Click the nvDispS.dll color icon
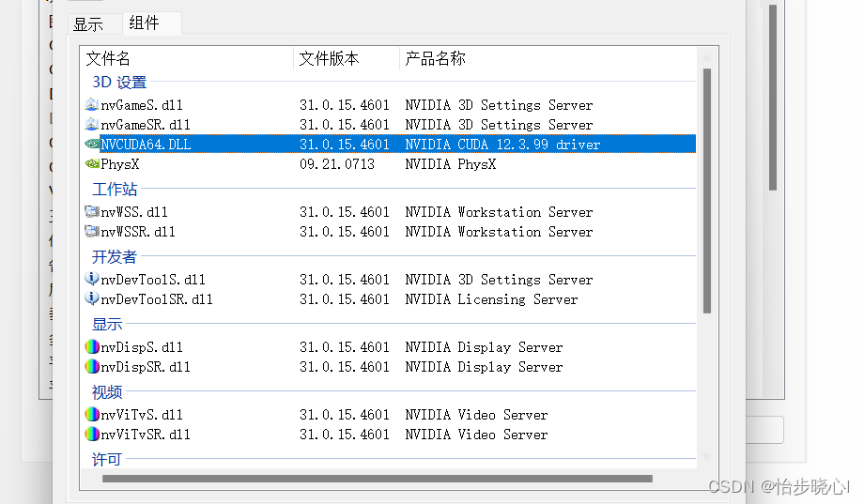Image resolution: width=864 pixels, height=504 pixels. click(x=92, y=346)
